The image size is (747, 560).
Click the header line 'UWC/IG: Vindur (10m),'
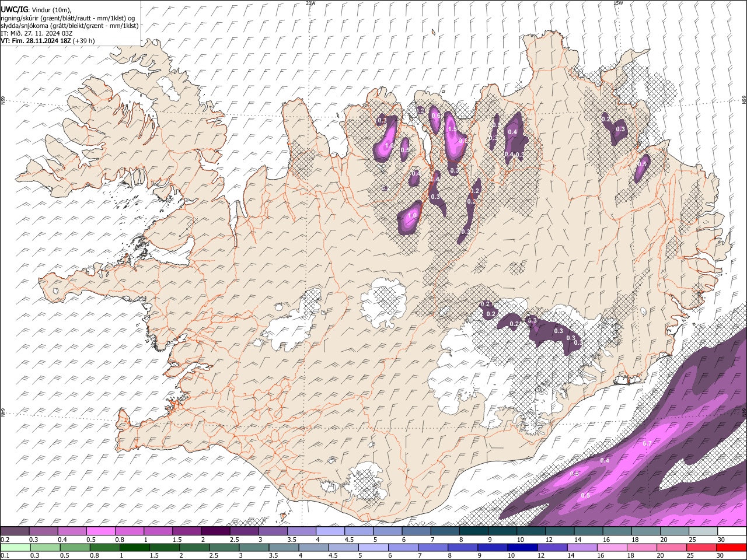[x=36, y=10]
